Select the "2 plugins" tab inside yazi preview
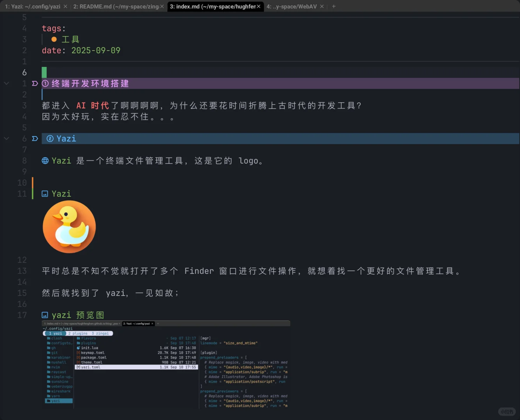Image resolution: width=520 pixels, height=420 pixels. point(77,333)
